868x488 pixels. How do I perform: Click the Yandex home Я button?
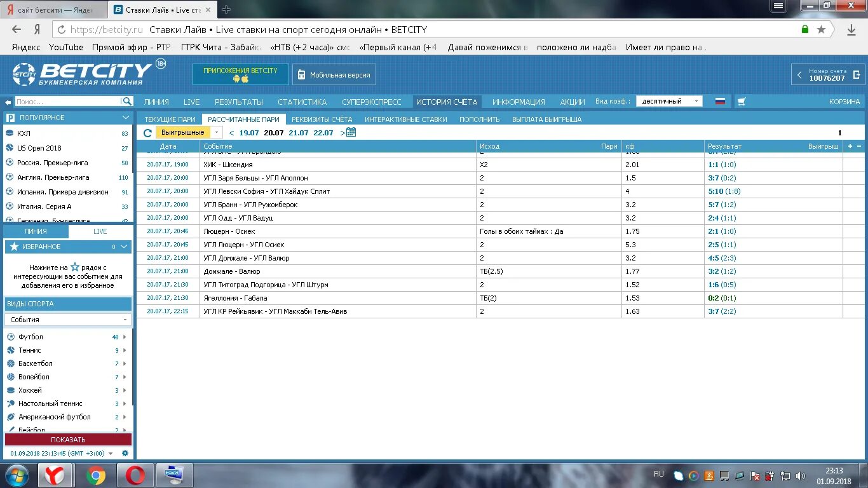(37, 29)
